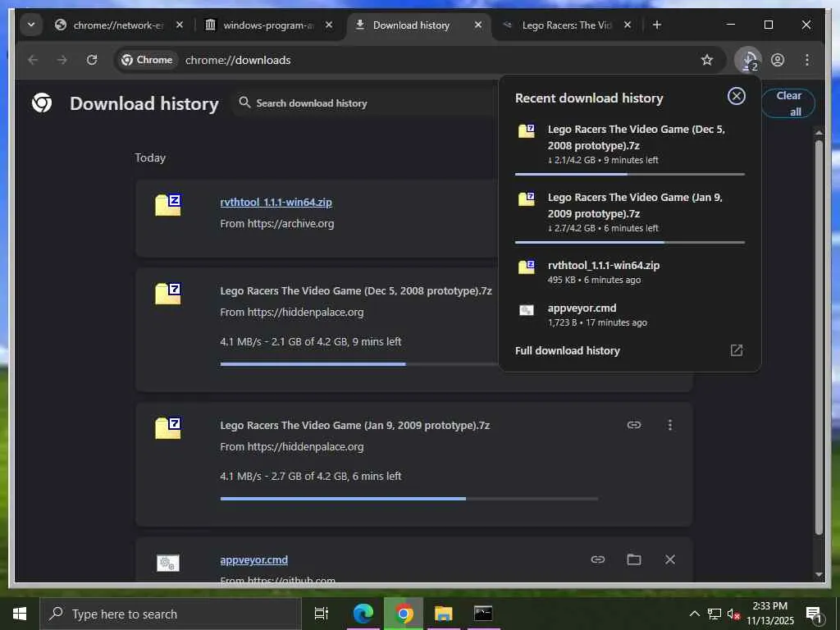The width and height of the screenshot is (840, 630).
Task: Click the scrollbar down arrow
Action: click(x=818, y=574)
